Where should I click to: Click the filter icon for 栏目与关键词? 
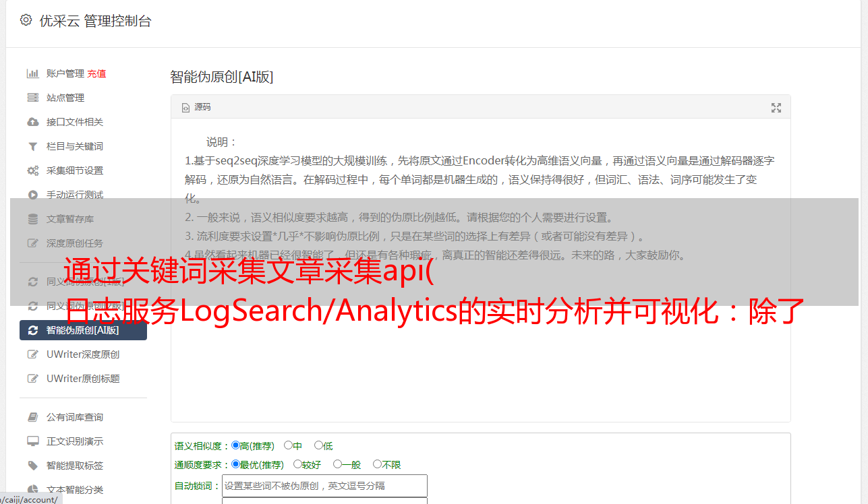pyautogui.click(x=32, y=146)
